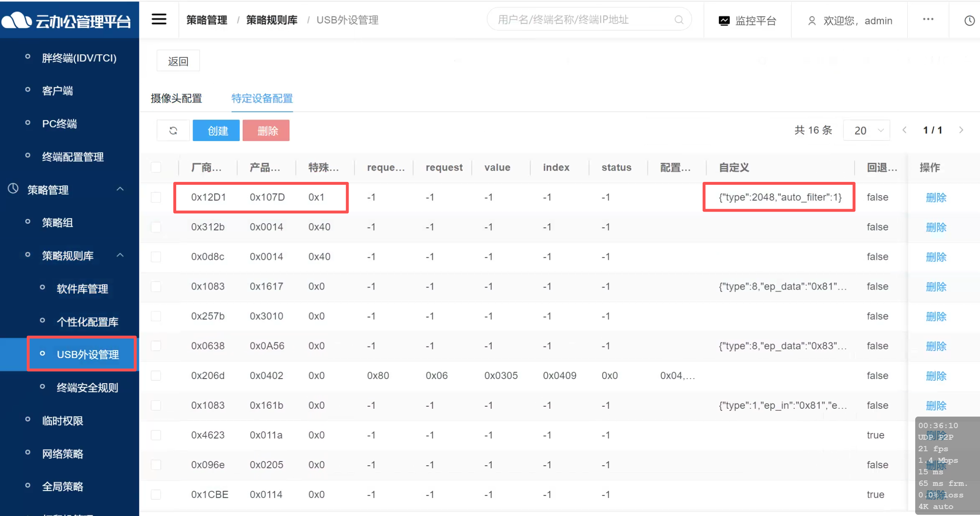This screenshot has height=516, width=980.
Task: Select USB外设管理 in the sidebar
Action: (88, 354)
